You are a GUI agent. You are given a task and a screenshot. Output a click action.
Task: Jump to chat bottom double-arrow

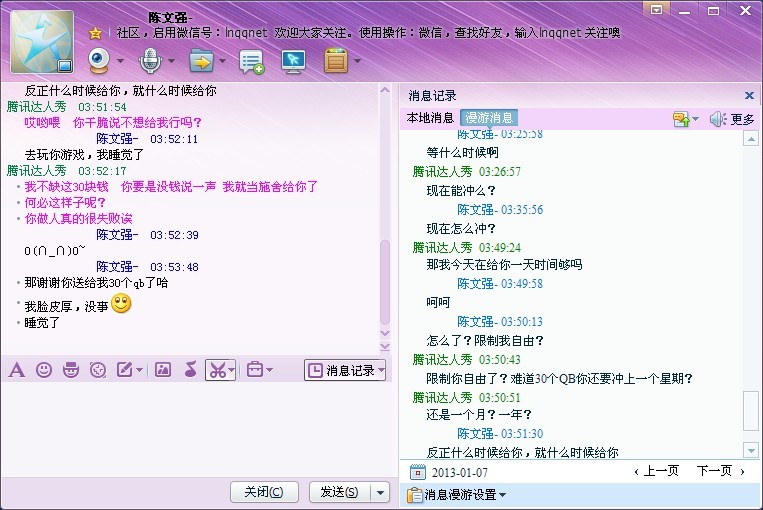(385, 346)
